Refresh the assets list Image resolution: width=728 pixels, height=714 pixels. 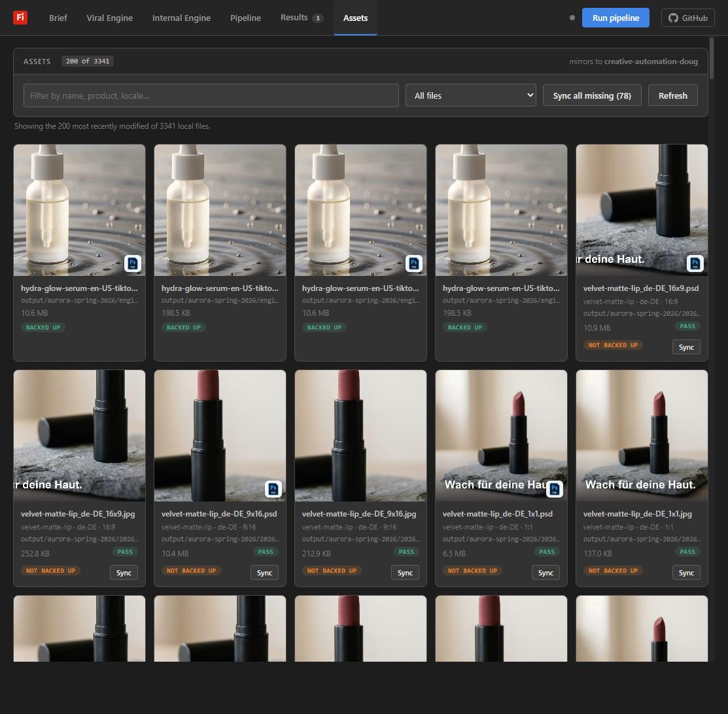[673, 95]
